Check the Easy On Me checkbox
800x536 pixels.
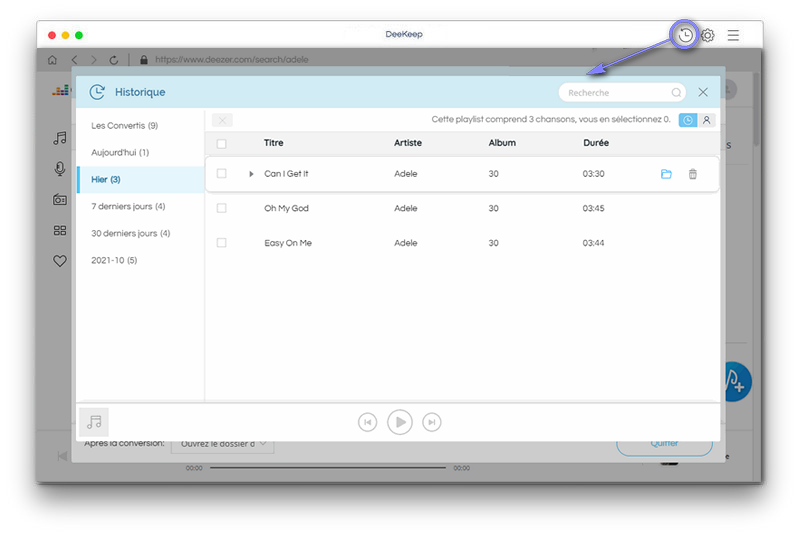point(221,243)
